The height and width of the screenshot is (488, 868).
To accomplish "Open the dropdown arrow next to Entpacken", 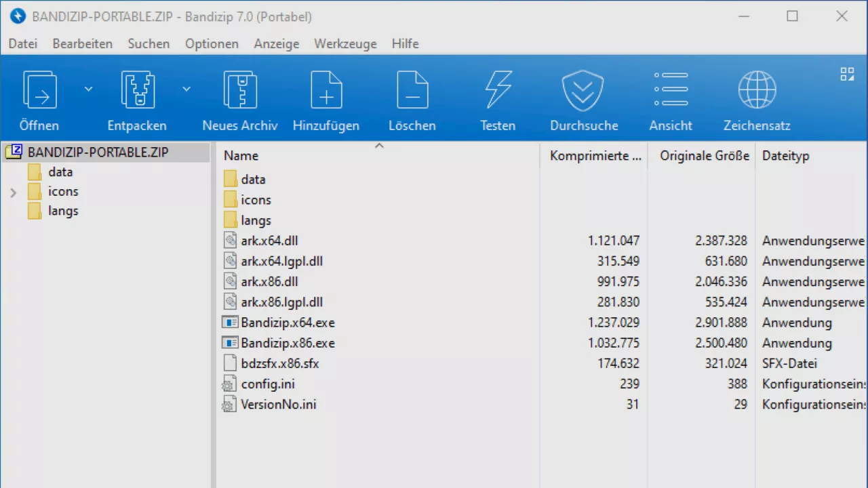I will (x=186, y=89).
